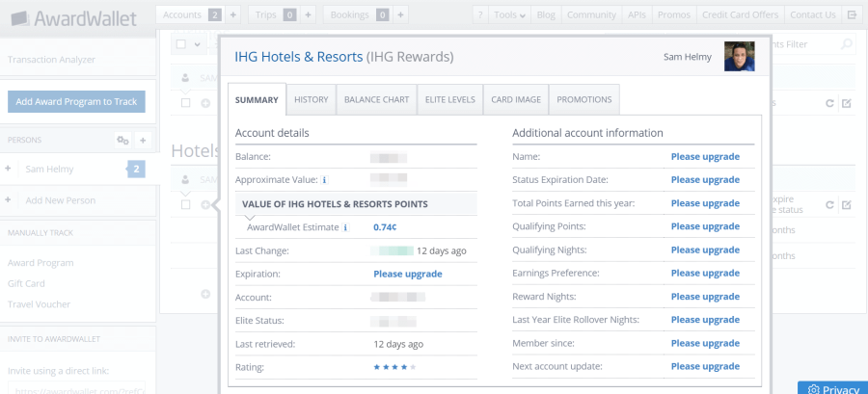Click Please upgrade beside Qualifying Points
Image resolution: width=868 pixels, height=394 pixels.
705,226
